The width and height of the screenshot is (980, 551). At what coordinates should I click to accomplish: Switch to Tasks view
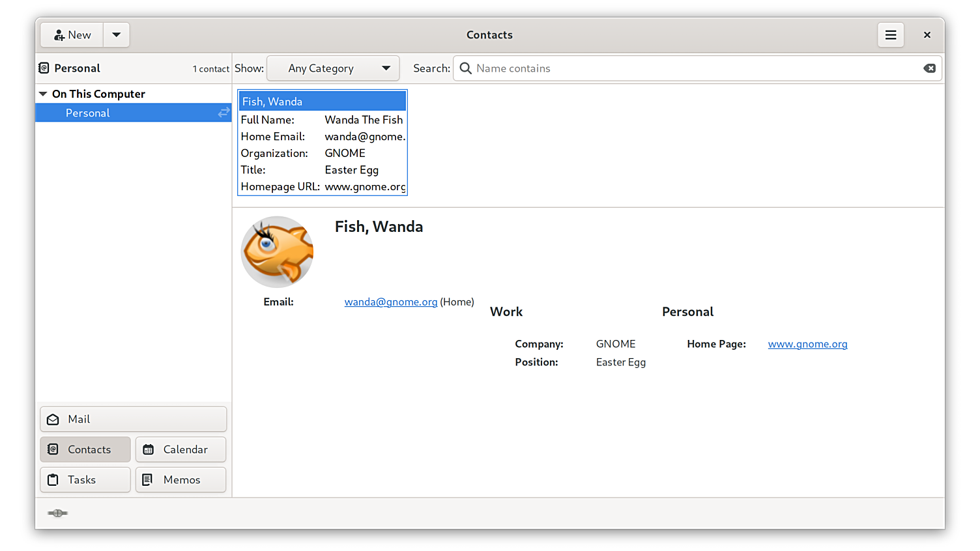(x=85, y=480)
